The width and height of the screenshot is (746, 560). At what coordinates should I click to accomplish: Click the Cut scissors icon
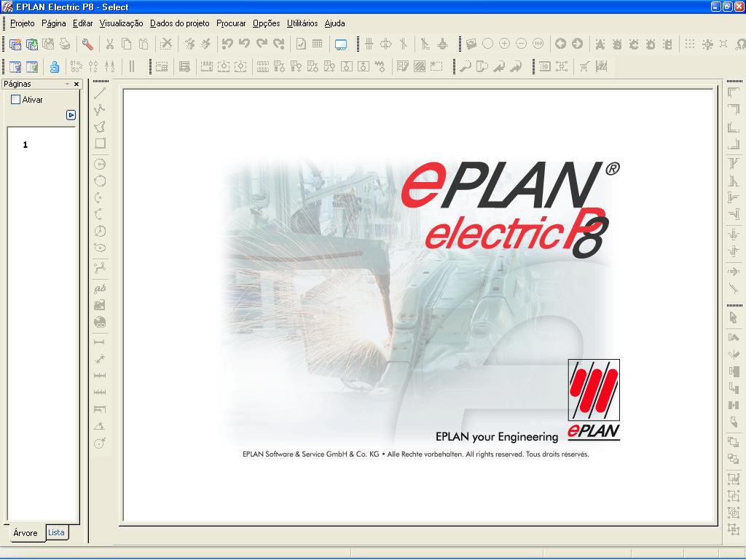(110, 44)
